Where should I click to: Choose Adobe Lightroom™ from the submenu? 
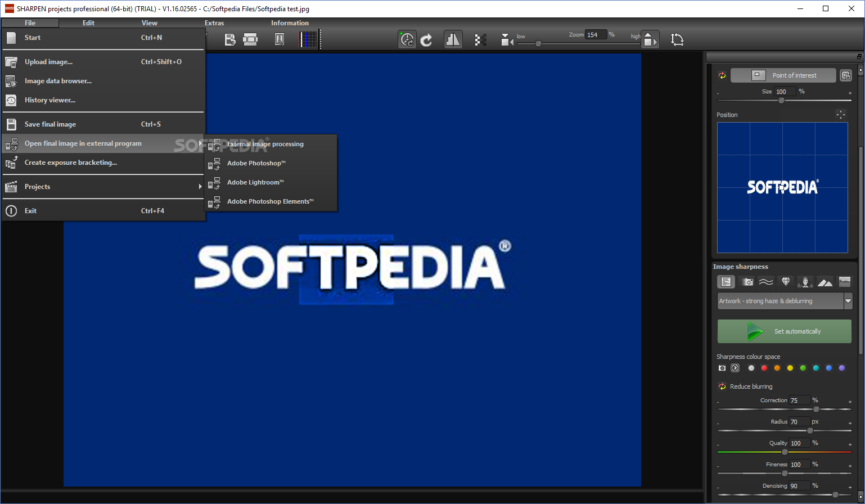click(x=271, y=182)
